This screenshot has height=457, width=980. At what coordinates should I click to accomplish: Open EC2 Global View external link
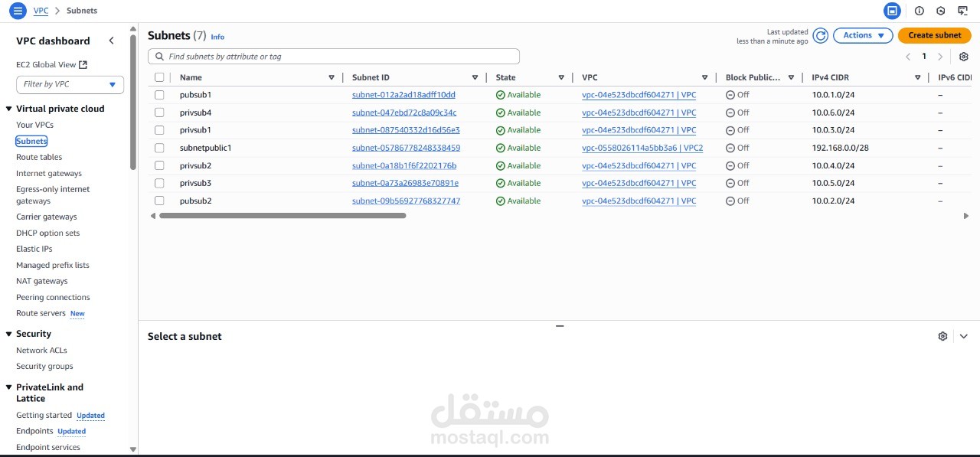point(51,65)
